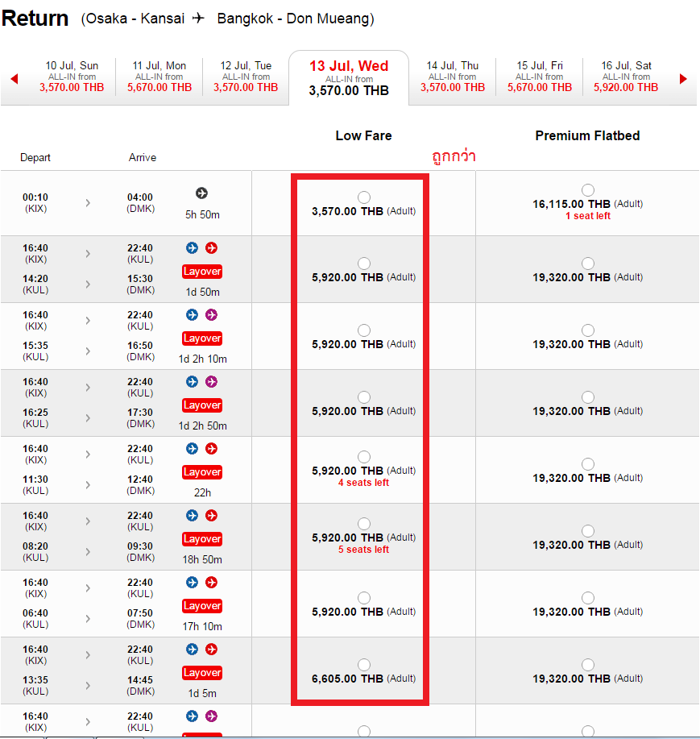Pick Low Fare with 4 seats left
The height and width of the screenshot is (739, 700).
pyautogui.click(x=364, y=457)
